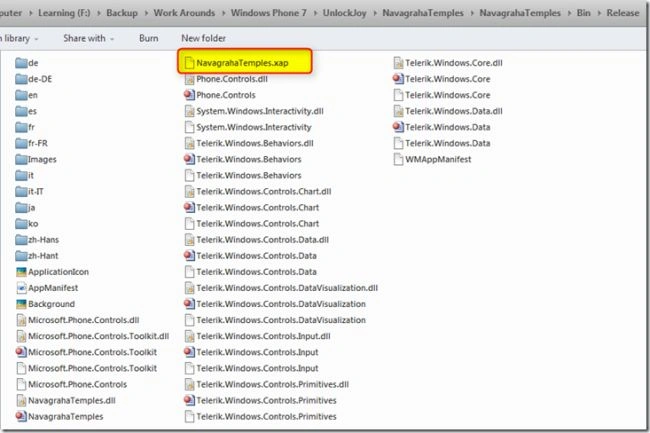Open the zh-Hans folder icon
Image resolution: width=650 pixels, height=433 pixels.
point(21,240)
